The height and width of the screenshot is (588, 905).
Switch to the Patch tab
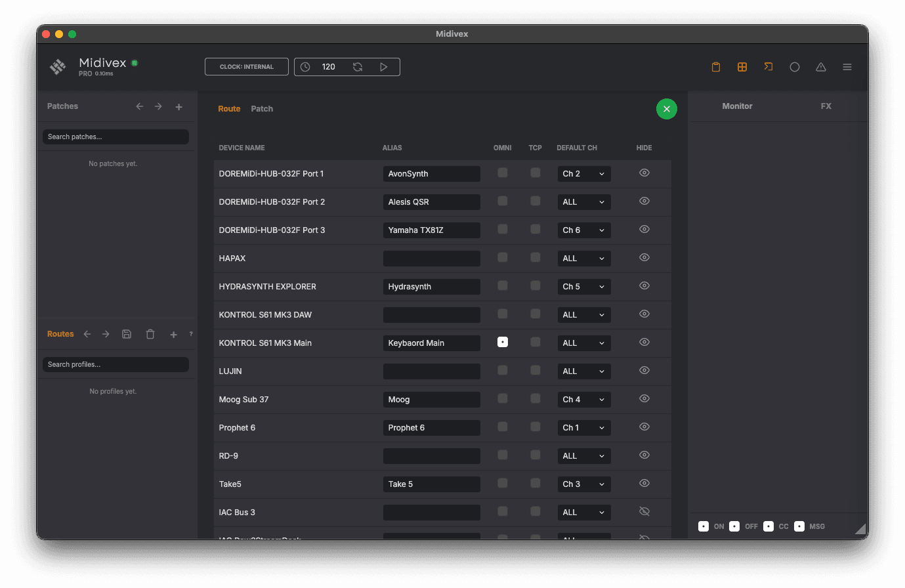(x=262, y=109)
